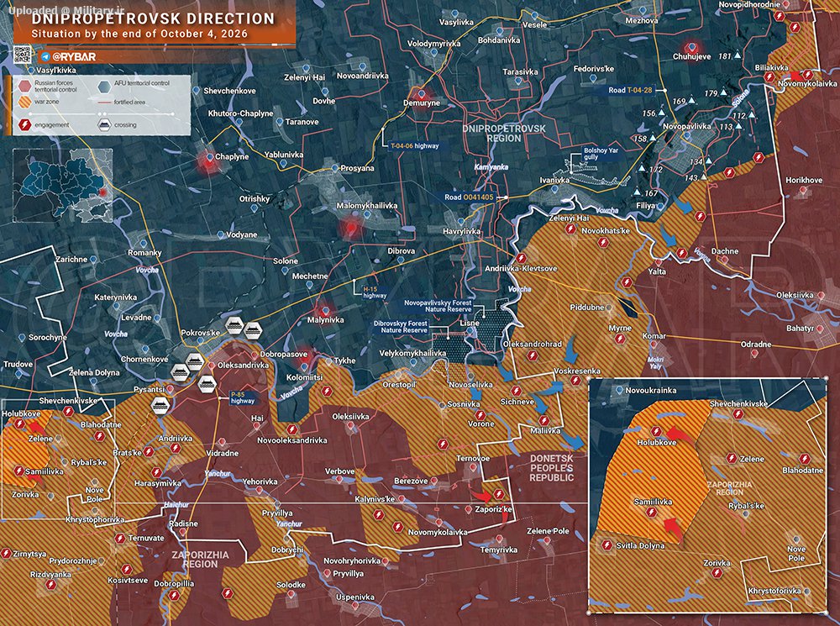Click the "Dnipropetrovsk Region" label
The image size is (840, 626).
point(503,134)
